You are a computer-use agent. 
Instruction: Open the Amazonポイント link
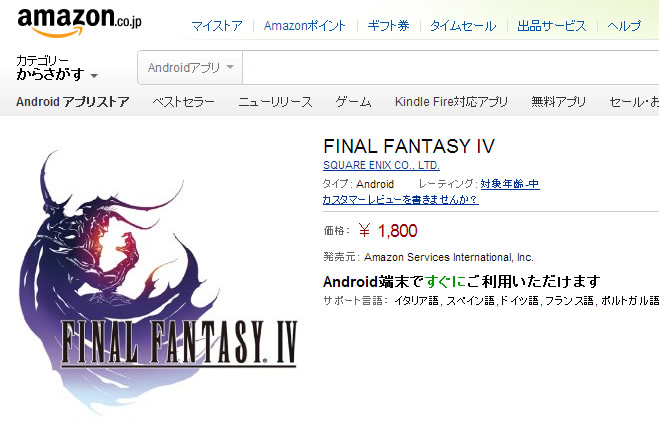tap(305, 26)
